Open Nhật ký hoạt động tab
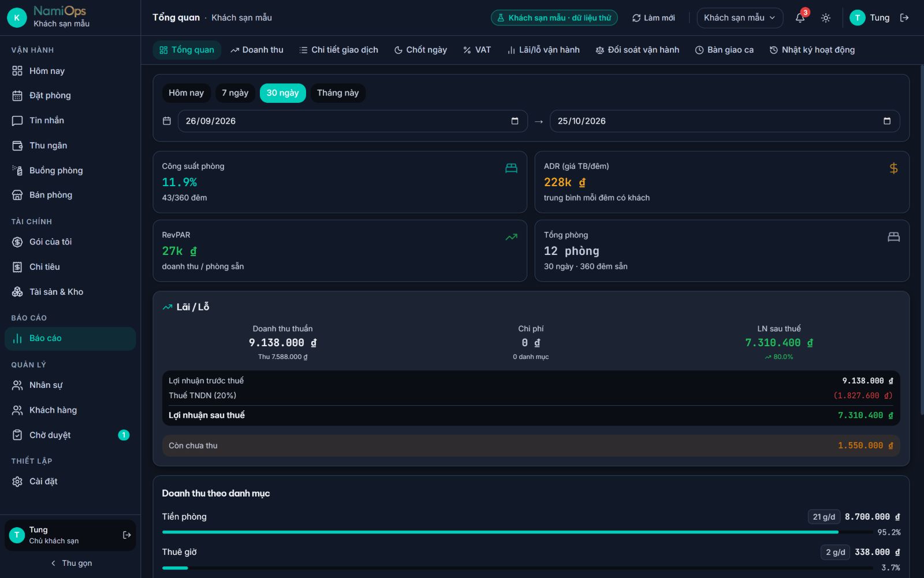This screenshot has width=924, height=578. coord(812,50)
